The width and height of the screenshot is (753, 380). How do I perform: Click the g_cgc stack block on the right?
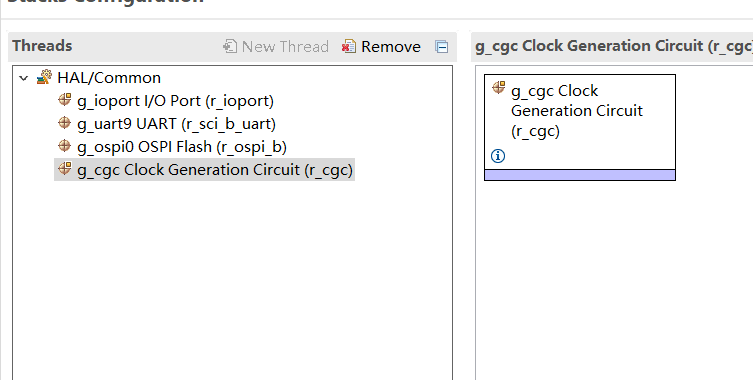pyautogui.click(x=580, y=127)
